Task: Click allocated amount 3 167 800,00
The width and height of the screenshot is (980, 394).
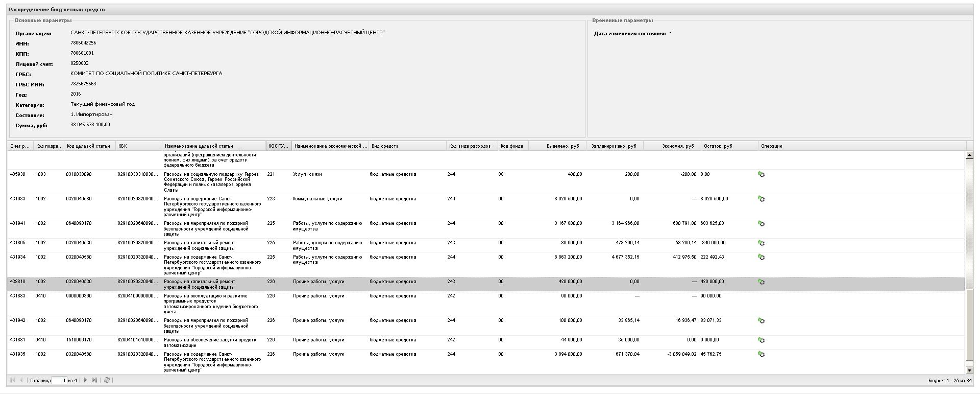Action: click(x=568, y=223)
